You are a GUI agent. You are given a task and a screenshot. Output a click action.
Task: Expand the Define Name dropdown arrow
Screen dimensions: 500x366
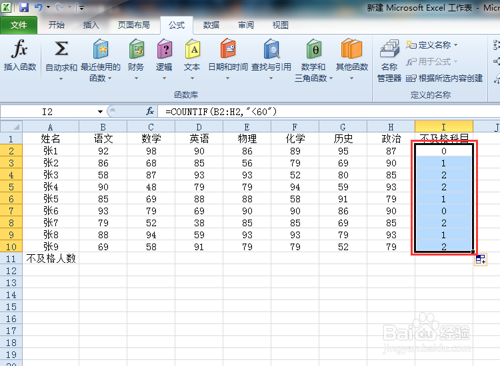tap(456, 45)
